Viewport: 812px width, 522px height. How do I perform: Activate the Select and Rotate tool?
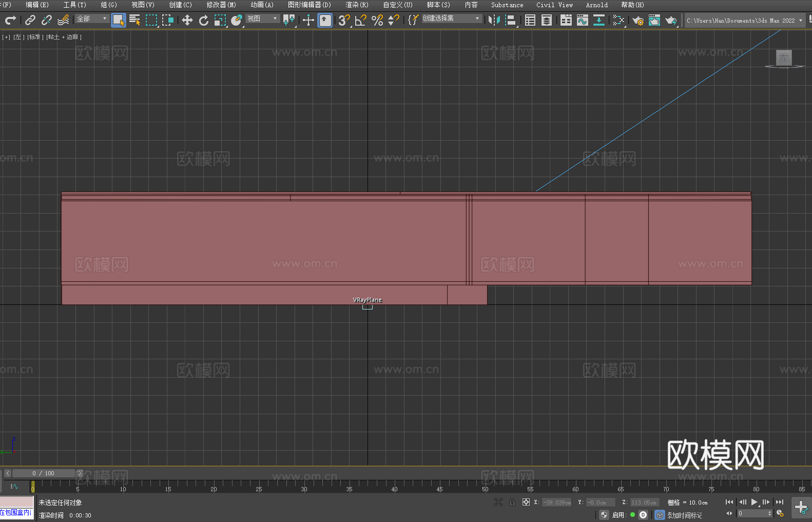click(x=204, y=20)
